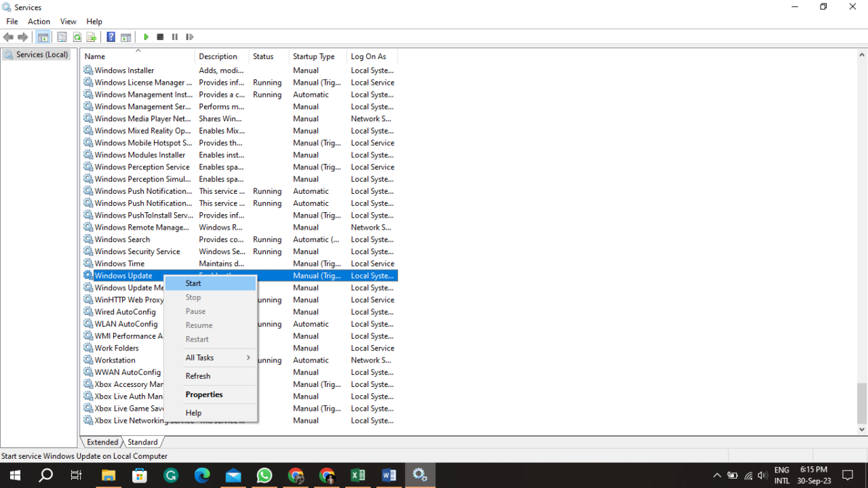Sort services by the Status column header
The image size is (868, 488).
coord(264,56)
